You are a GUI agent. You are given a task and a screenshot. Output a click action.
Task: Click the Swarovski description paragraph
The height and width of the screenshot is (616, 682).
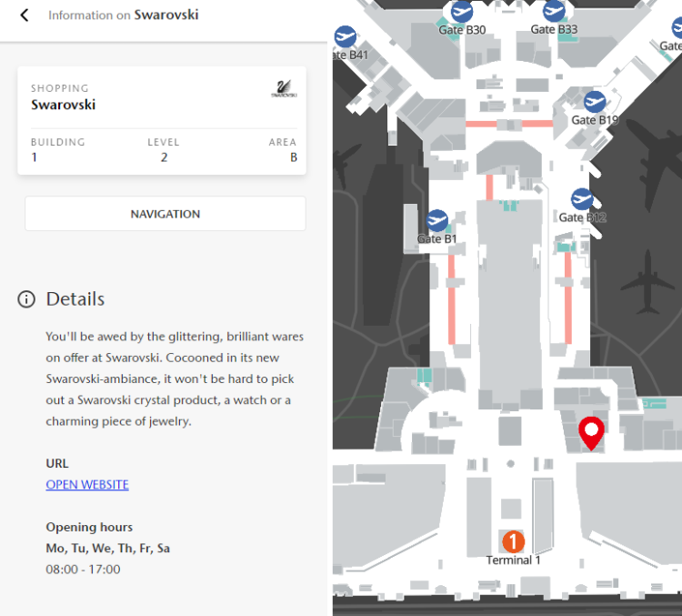[175, 379]
